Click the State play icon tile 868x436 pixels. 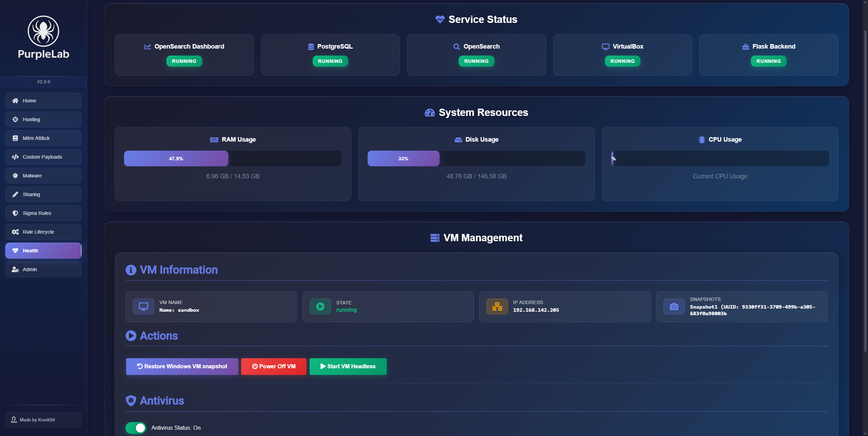320,307
